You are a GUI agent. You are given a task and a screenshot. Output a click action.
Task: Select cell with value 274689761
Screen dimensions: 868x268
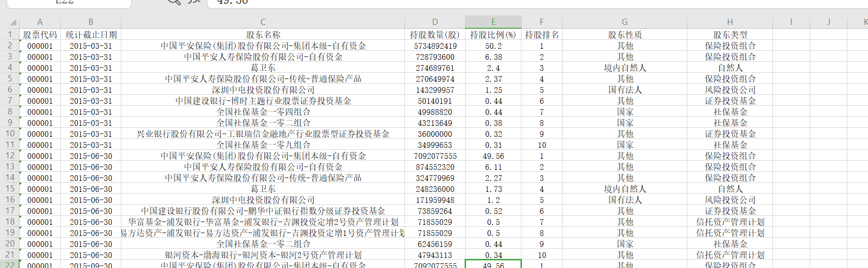435,68
